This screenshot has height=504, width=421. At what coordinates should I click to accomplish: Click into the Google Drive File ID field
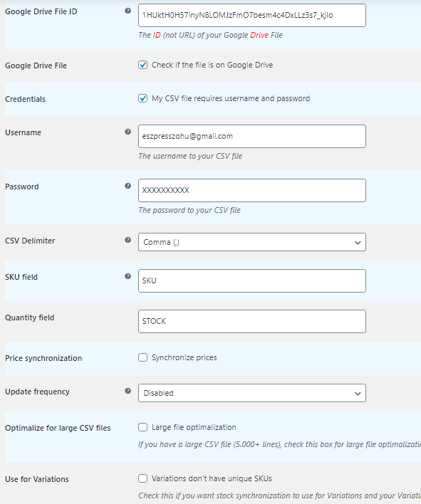pos(252,15)
